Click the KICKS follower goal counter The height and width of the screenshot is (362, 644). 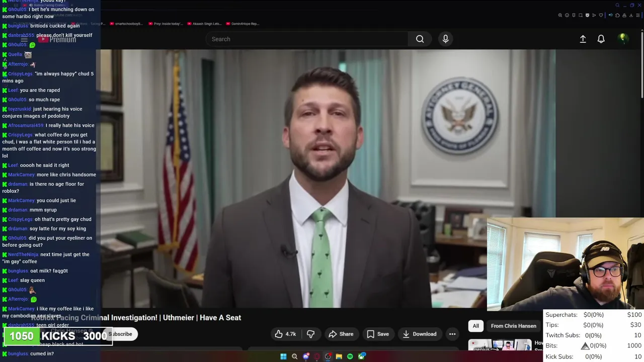(58, 336)
